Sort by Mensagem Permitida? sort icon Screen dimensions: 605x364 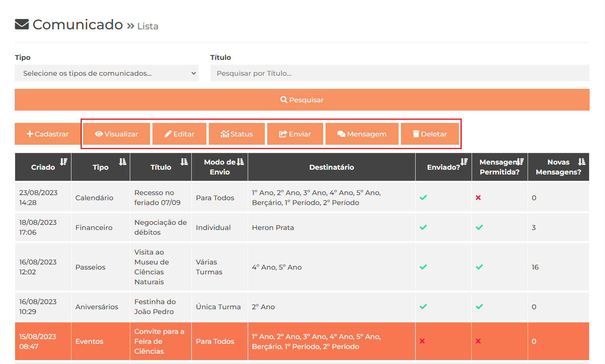[520, 162]
